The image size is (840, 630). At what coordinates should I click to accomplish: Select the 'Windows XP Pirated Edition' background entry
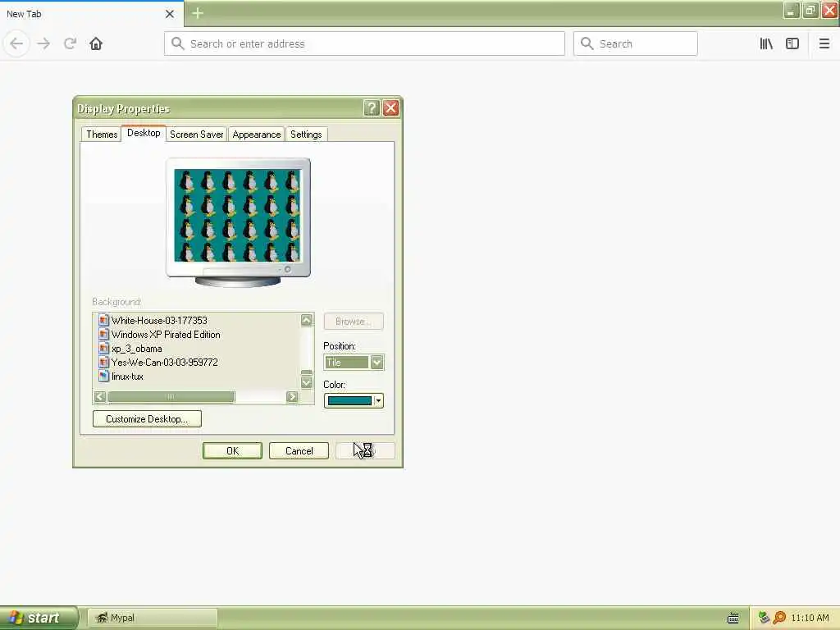click(166, 335)
